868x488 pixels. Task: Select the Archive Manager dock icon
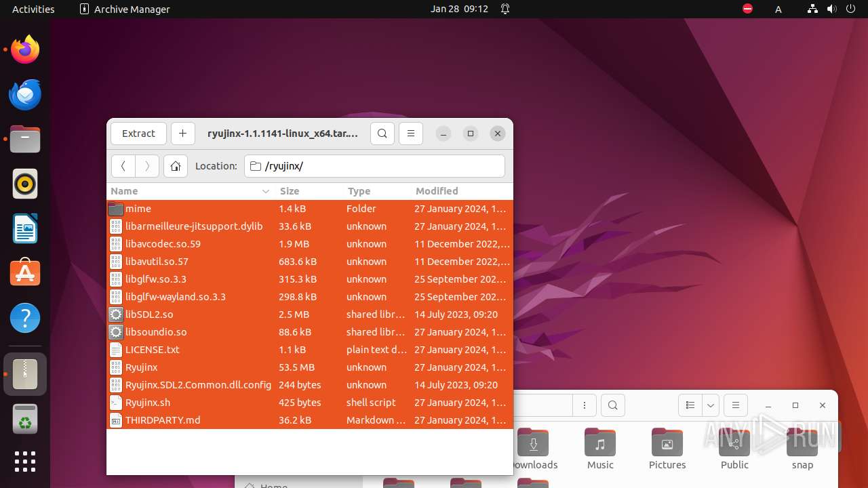click(25, 373)
